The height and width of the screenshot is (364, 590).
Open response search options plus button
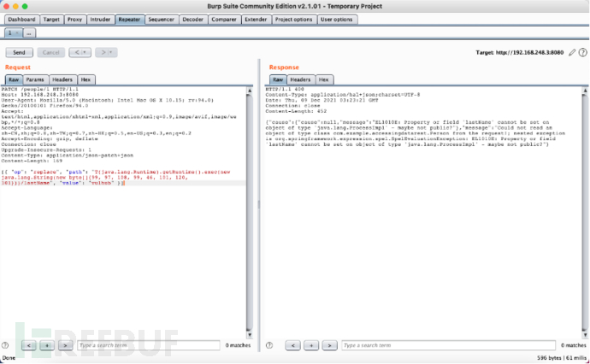click(x=311, y=345)
